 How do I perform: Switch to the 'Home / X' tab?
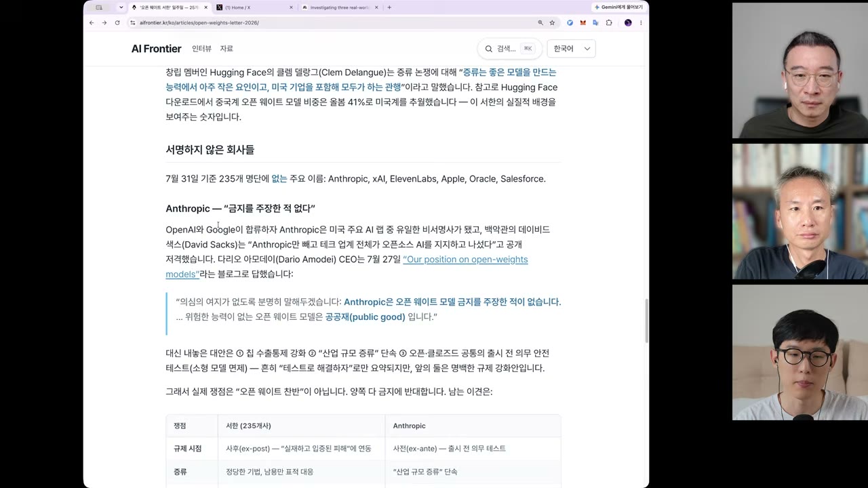[x=254, y=7]
